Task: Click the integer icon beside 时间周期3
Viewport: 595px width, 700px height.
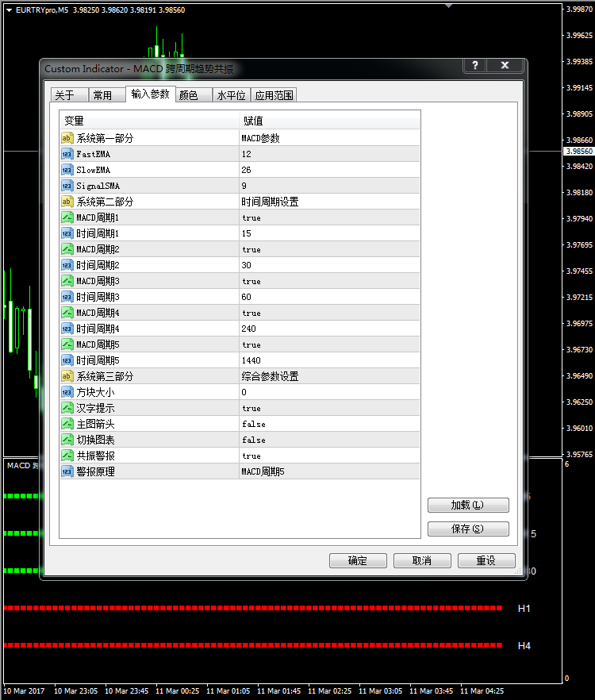Action: click(67, 297)
